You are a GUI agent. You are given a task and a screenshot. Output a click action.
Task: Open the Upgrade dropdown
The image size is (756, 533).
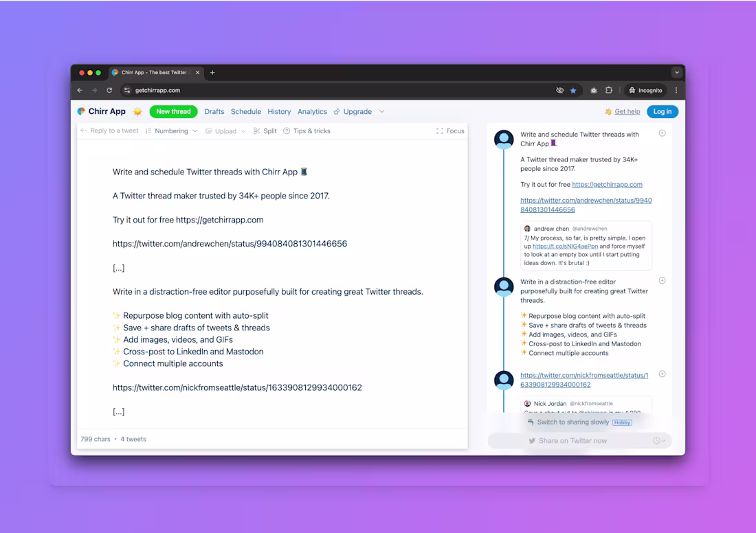coord(382,111)
